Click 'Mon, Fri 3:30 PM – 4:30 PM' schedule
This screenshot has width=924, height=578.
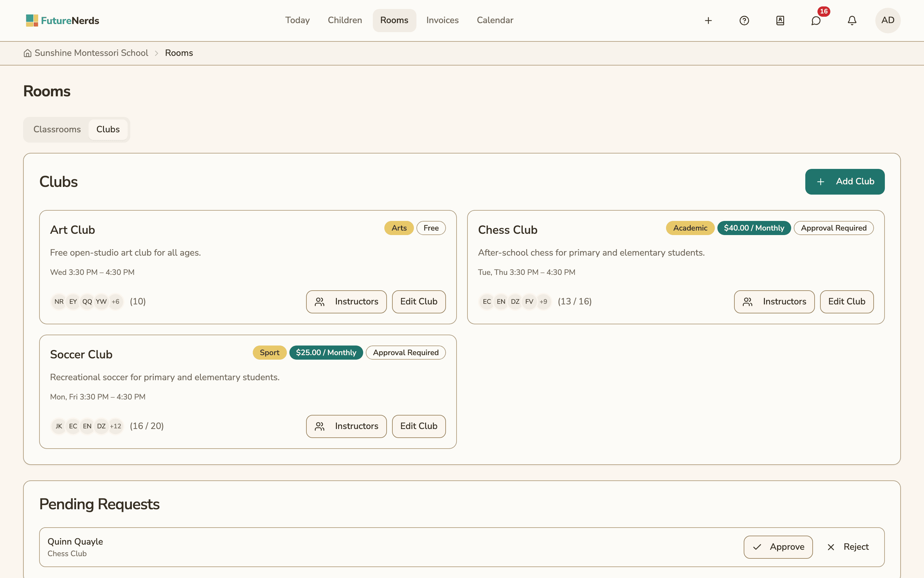(98, 397)
